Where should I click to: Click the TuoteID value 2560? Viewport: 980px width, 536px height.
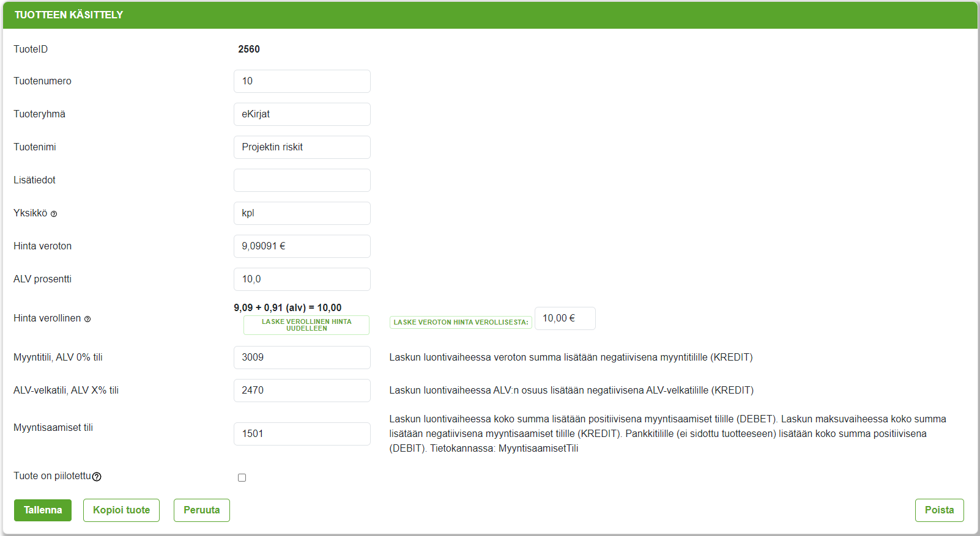click(x=249, y=50)
